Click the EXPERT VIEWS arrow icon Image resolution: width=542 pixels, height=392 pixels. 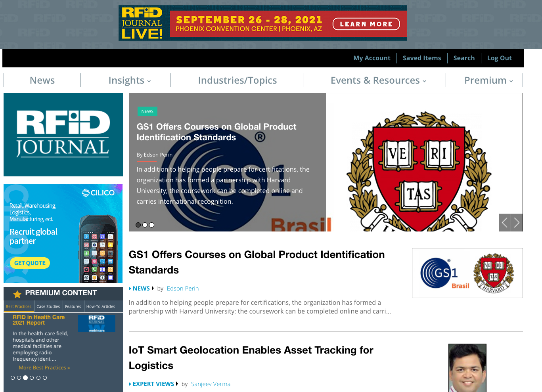130,384
